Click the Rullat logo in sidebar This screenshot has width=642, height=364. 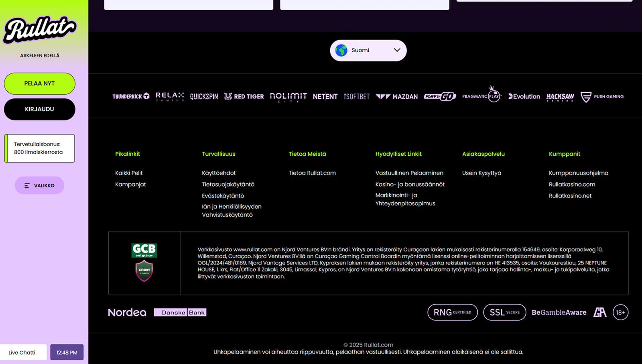[39, 30]
